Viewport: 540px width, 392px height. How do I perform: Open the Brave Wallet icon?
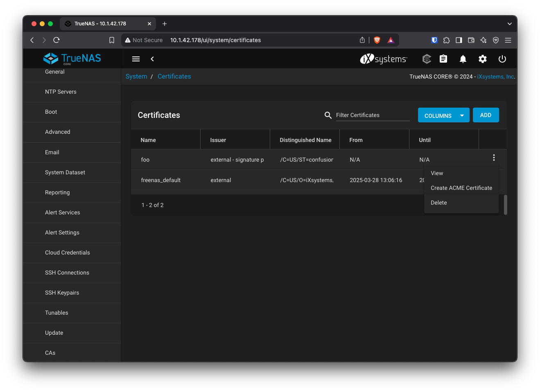click(x=471, y=40)
